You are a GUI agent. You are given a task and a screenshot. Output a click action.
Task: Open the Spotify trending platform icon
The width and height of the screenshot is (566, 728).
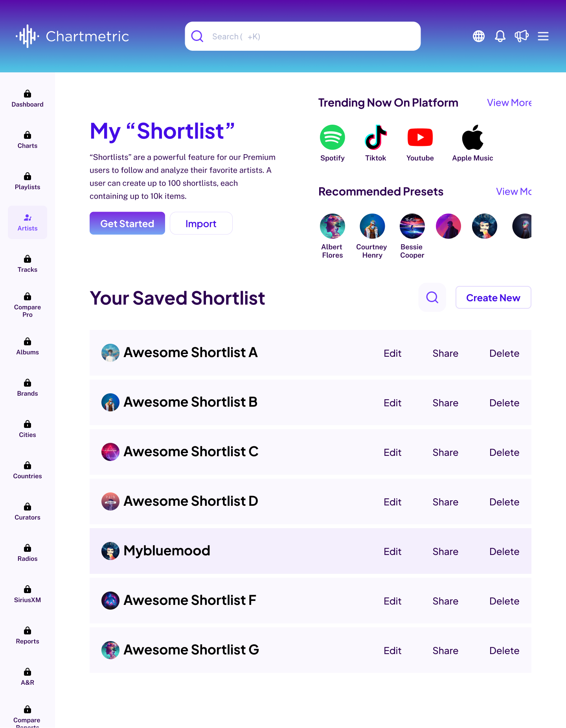(332, 138)
